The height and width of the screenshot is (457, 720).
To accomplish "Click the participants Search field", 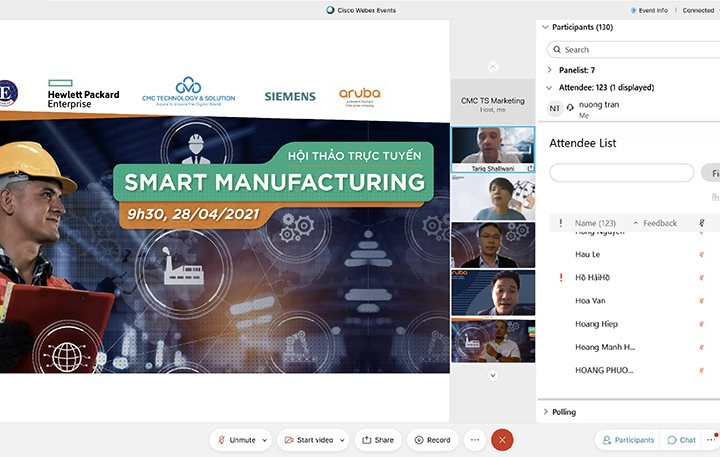I will (634, 50).
